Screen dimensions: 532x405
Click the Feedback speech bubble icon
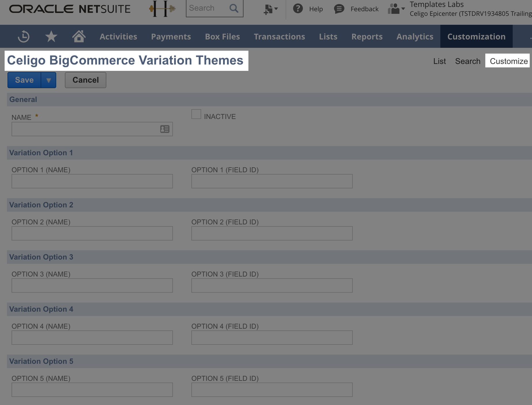tap(339, 9)
